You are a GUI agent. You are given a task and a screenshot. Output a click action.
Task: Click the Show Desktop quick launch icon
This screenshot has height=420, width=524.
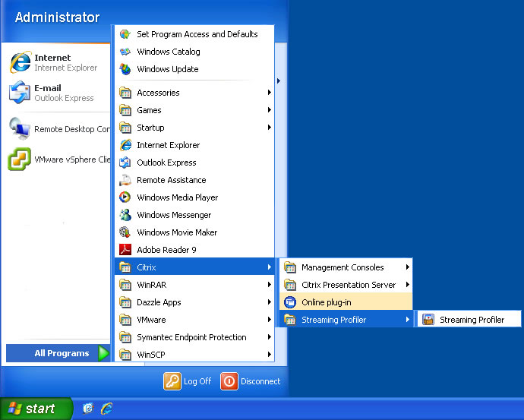pos(88,409)
